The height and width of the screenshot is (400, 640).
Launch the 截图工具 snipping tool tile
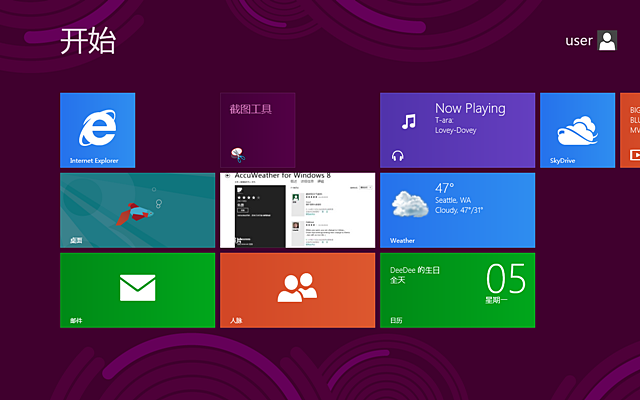pos(258,130)
